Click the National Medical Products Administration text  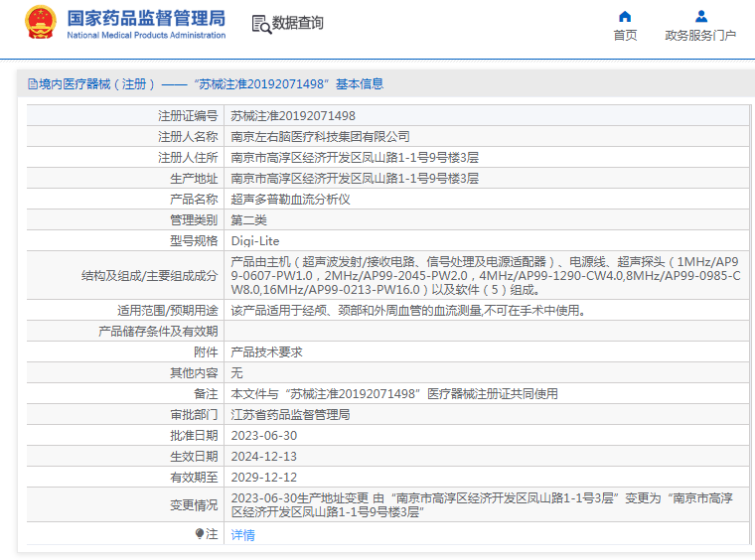(x=146, y=35)
